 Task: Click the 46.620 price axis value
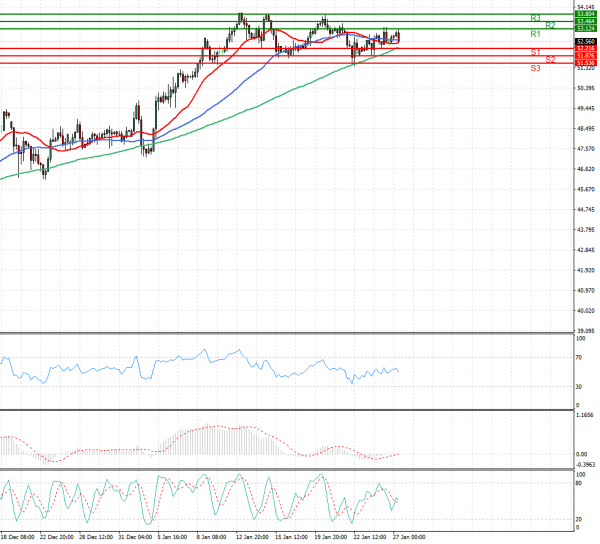point(586,169)
